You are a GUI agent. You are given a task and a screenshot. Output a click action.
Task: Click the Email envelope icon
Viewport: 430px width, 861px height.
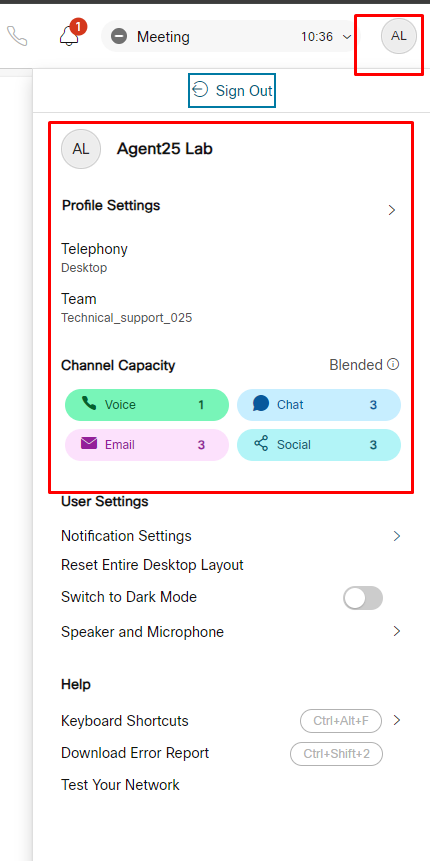click(x=88, y=444)
